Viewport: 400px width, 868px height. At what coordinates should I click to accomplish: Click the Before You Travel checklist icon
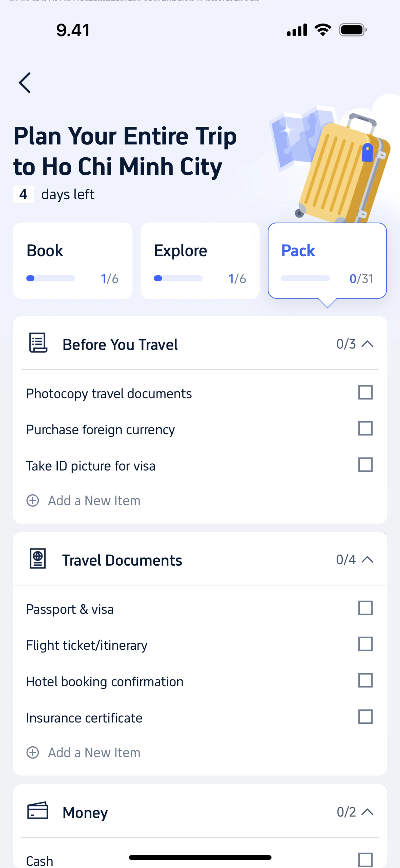(38, 343)
